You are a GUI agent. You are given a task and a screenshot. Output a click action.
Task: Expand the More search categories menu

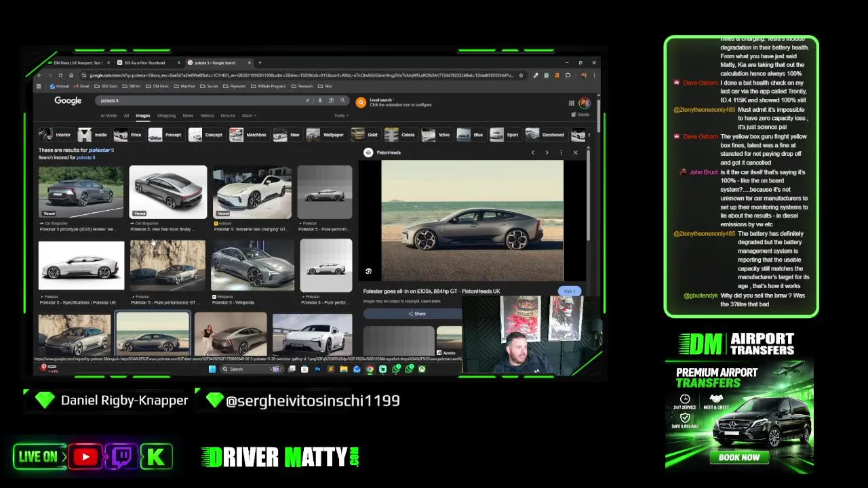pos(249,115)
